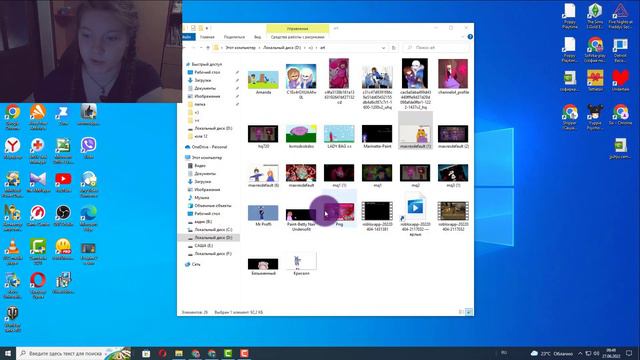Select Загрузки under Quick access
Image resolution: width=640 pixels, height=360 pixels.
click(x=202, y=80)
